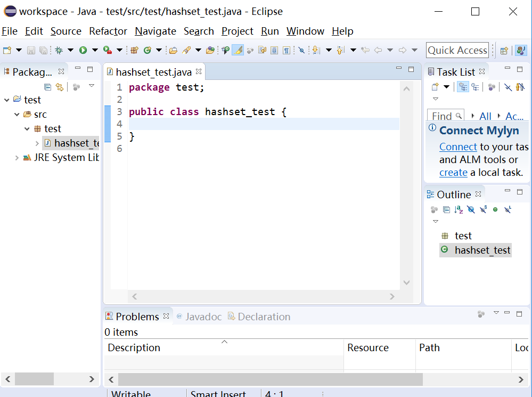Collapse All in Package Explorer
532x397 pixels.
coord(48,87)
